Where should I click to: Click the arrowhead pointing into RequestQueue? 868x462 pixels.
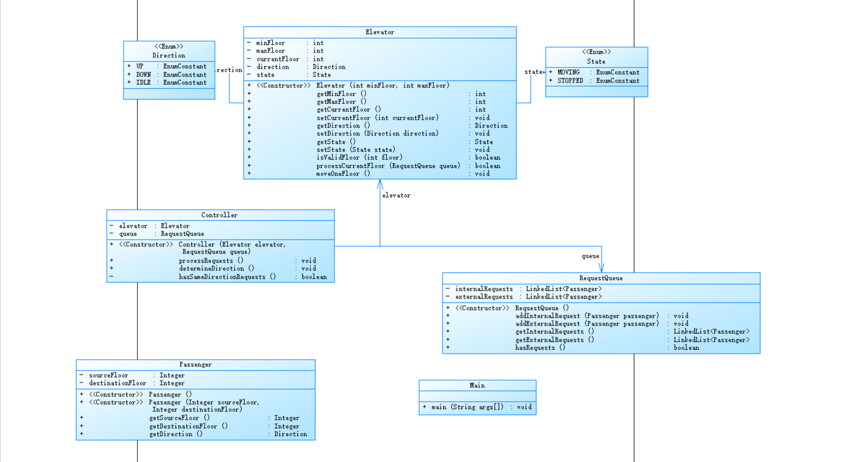pos(601,268)
